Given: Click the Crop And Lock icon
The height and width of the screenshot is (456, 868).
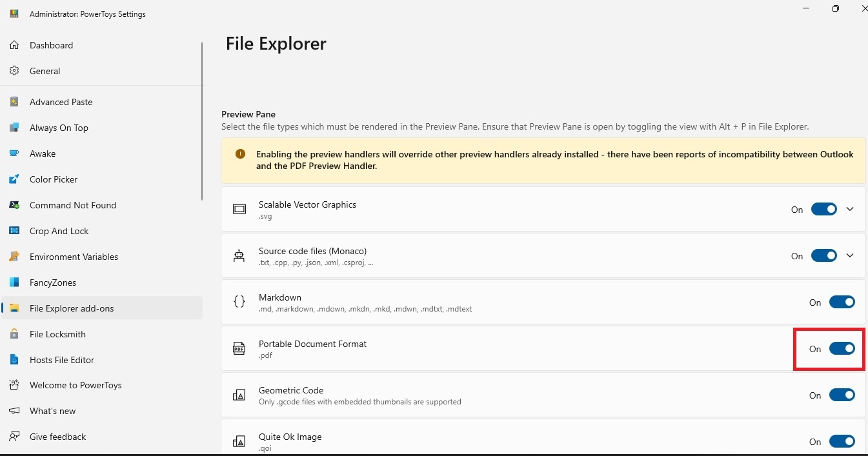Looking at the screenshot, I should (14, 231).
